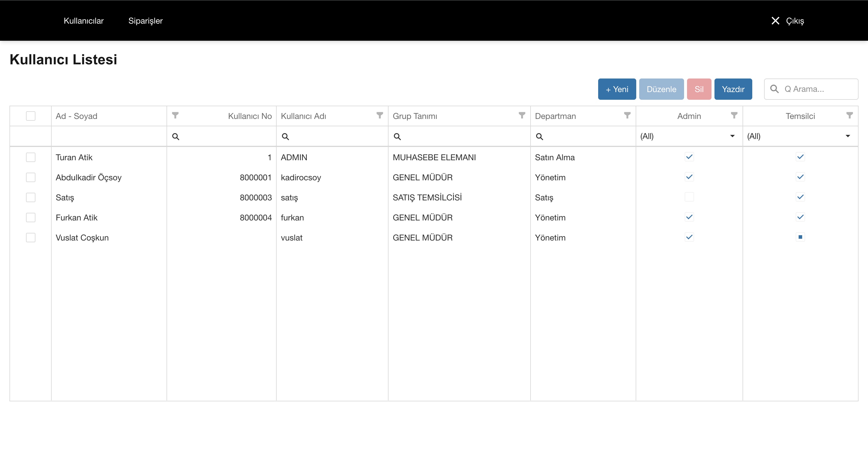This screenshot has width=868, height=471.
Task: Click the Kullanıcı No column filter icon
Action: pyautogui.click(x=175, y=116)
